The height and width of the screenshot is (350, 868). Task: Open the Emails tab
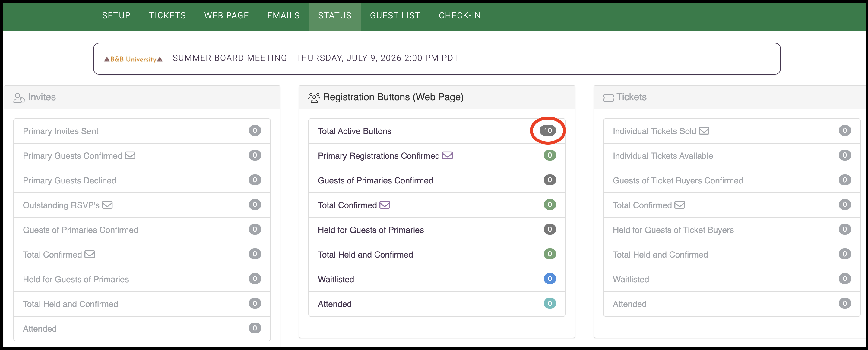click(x=284, y=15)
